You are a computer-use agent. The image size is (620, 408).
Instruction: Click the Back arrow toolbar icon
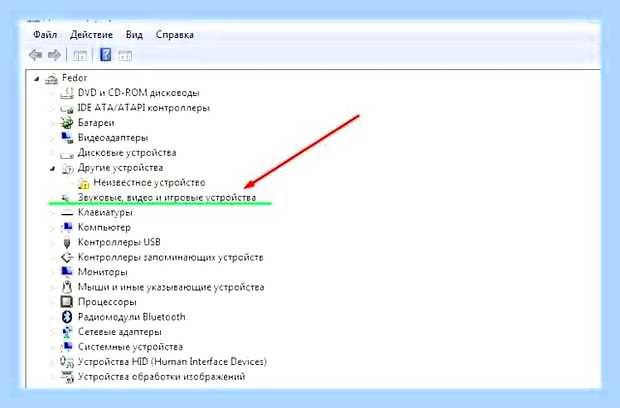tap(36, 55)
